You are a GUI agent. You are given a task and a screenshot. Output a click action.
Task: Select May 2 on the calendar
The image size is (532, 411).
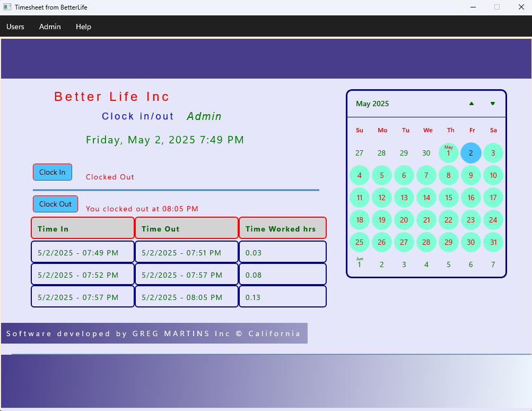(470, 153)
